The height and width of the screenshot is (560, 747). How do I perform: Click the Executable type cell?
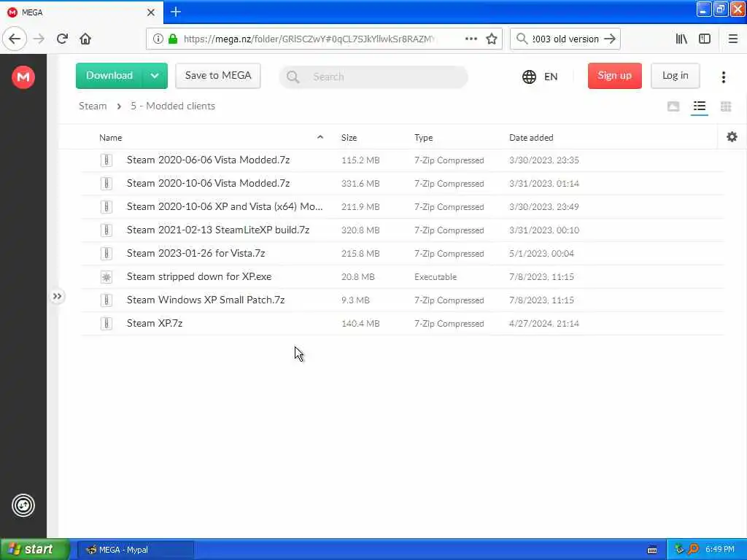pos(436,276)
